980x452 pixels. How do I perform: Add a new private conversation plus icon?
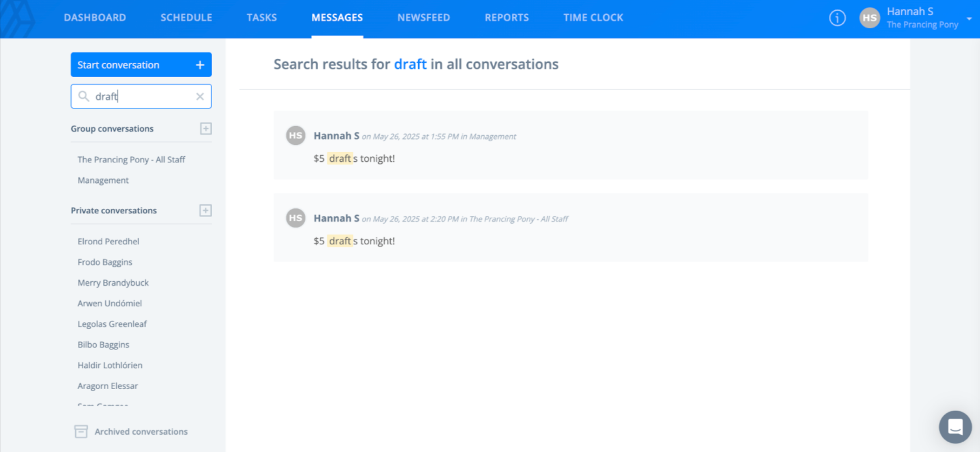206,210
